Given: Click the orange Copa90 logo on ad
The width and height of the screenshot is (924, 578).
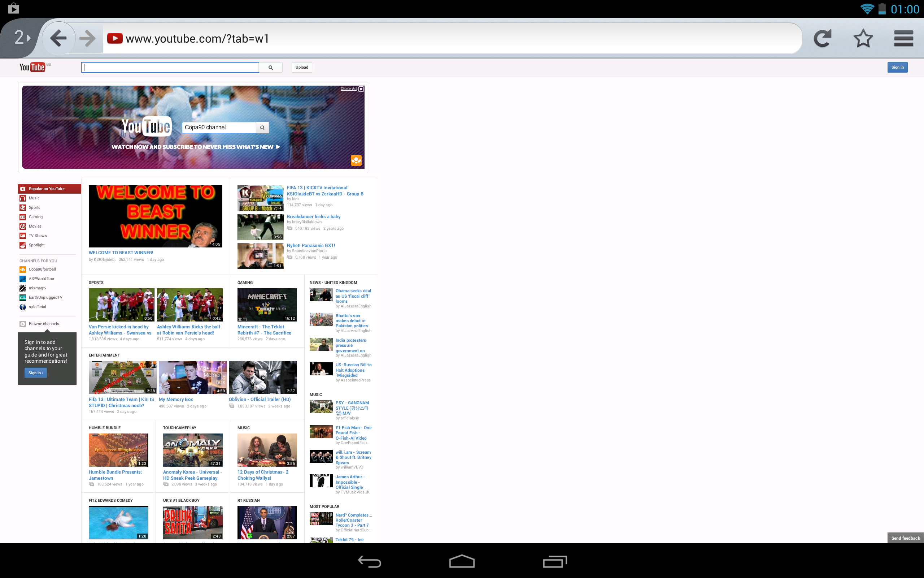Looking at the screenshot, I should pos(356,160).
